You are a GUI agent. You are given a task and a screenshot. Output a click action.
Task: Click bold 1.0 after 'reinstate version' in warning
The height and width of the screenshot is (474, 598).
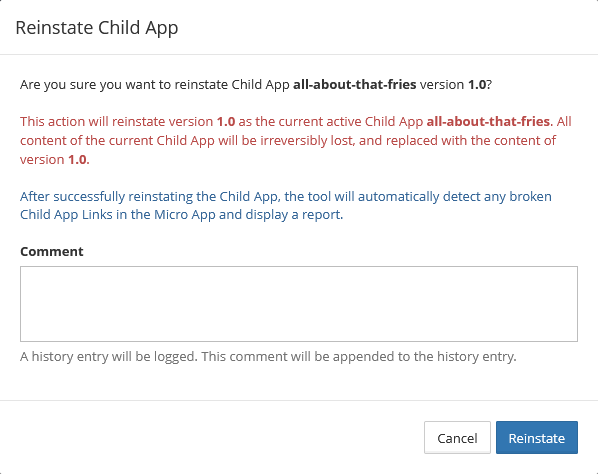coord(226,122)
